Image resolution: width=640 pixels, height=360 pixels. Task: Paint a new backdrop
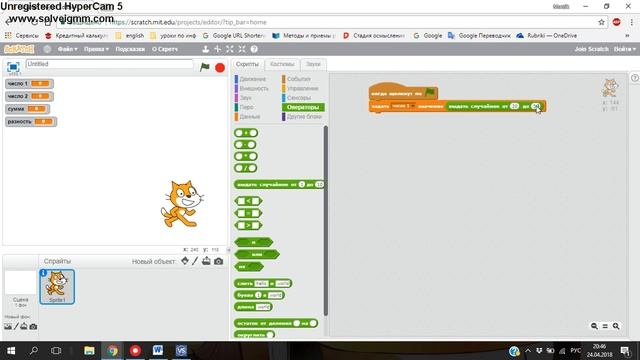[16, 326]
